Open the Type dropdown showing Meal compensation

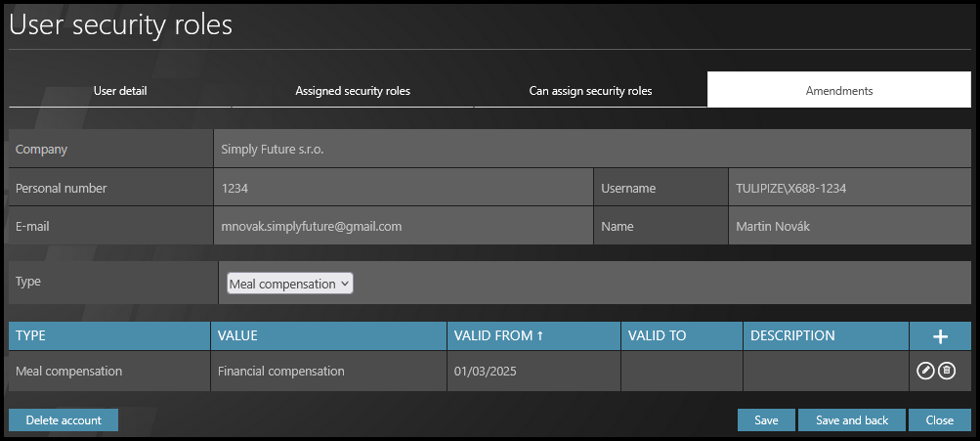point(289,284)
